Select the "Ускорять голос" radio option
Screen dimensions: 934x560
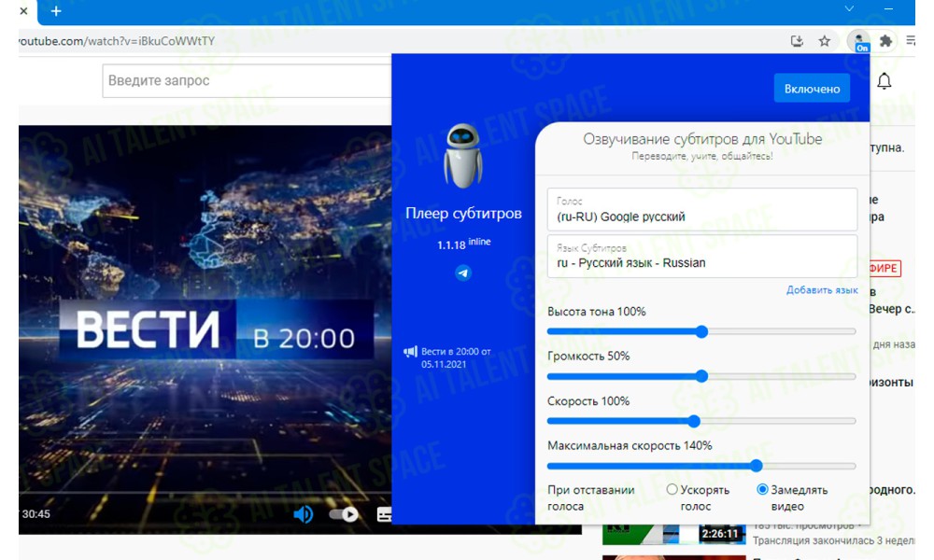click(x=672, y=489)
